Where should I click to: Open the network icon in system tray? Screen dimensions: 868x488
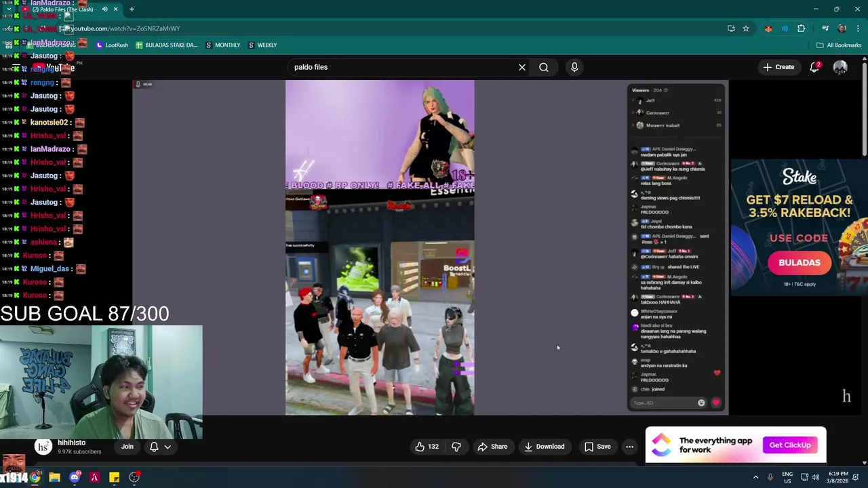804,477
